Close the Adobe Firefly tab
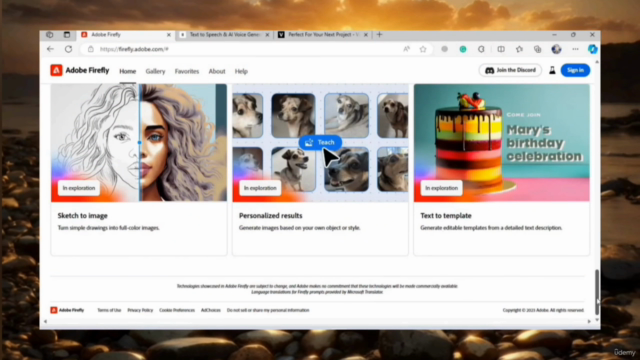Image resolution: width=640 pixels, height=360 pixels. coord(169,35)
